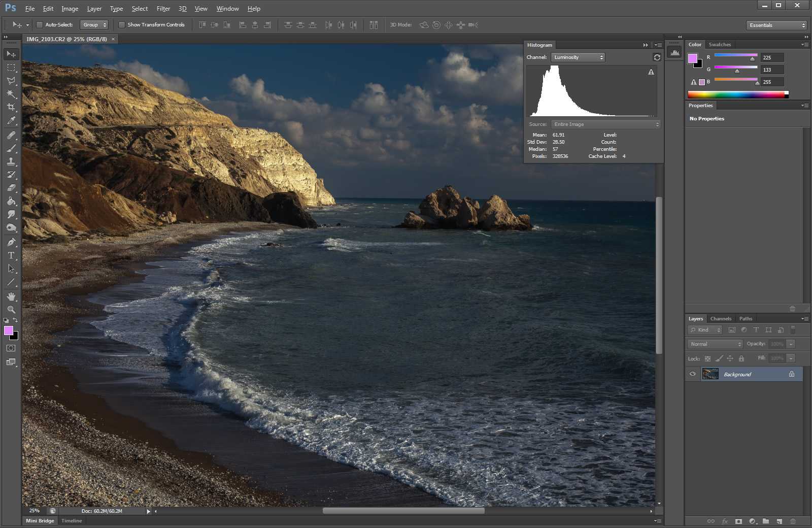Viewport: 812px width, 528px height.
Task: Hide the Background layer visibility eye
Action: click(693, 374)
